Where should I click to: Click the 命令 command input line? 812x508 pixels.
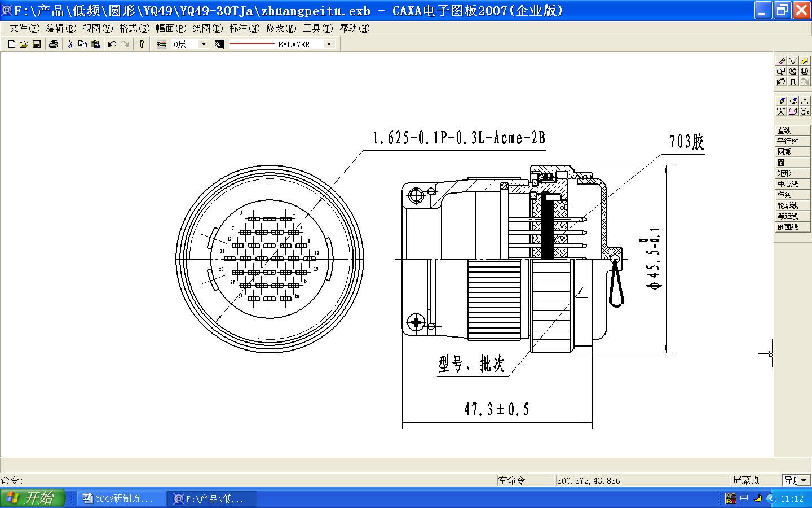(x=248, y=480)
